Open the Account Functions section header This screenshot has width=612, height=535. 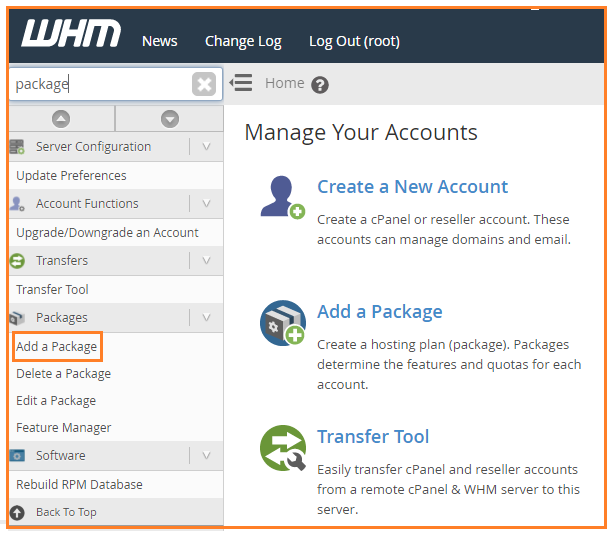[x=87, y=204]
